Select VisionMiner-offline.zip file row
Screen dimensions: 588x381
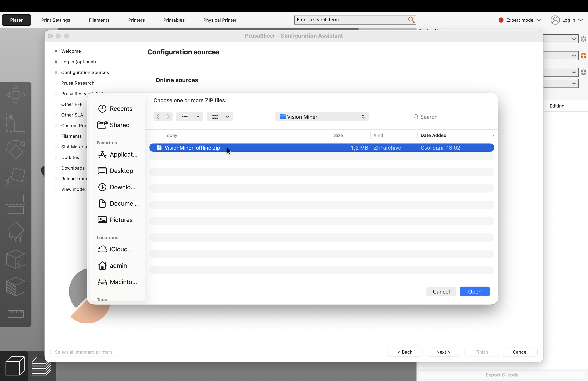click(321, 148)
